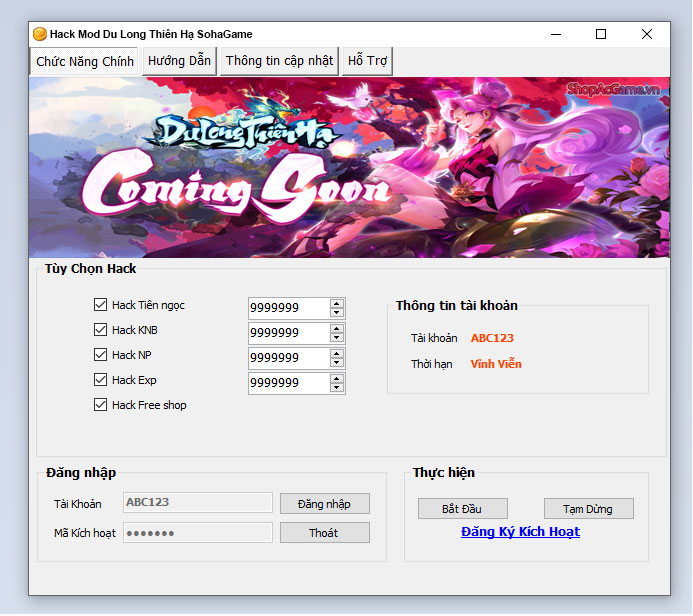Open the Hỗ Trợ tab
This screenshot has width=693, height=616.
click(367, 61)
